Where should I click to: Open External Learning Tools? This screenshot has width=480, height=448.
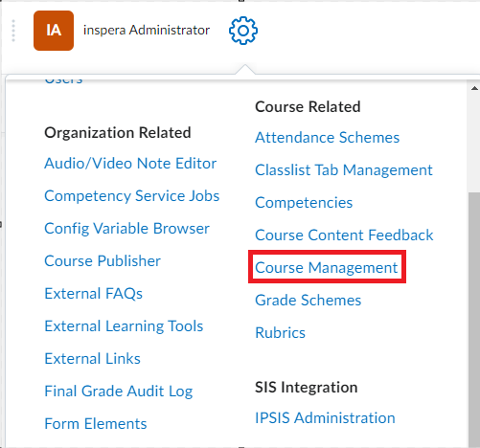[124, 326]
